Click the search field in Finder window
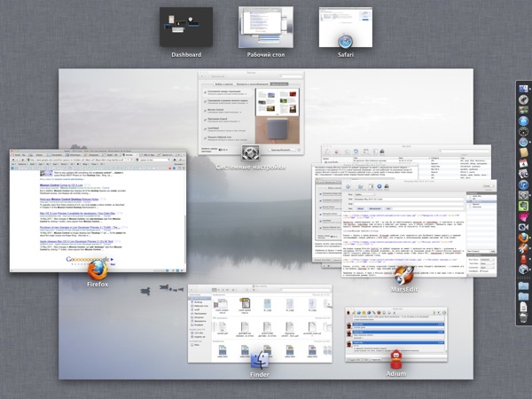 (305, 290)
